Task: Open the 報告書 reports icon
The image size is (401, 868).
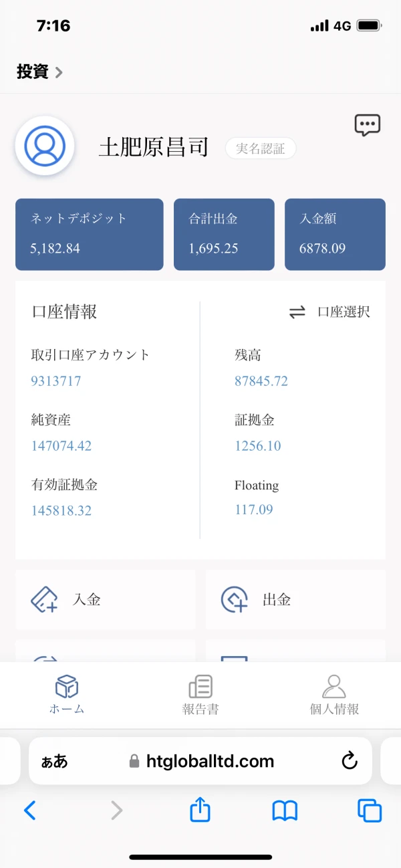Action: [200, 685]
